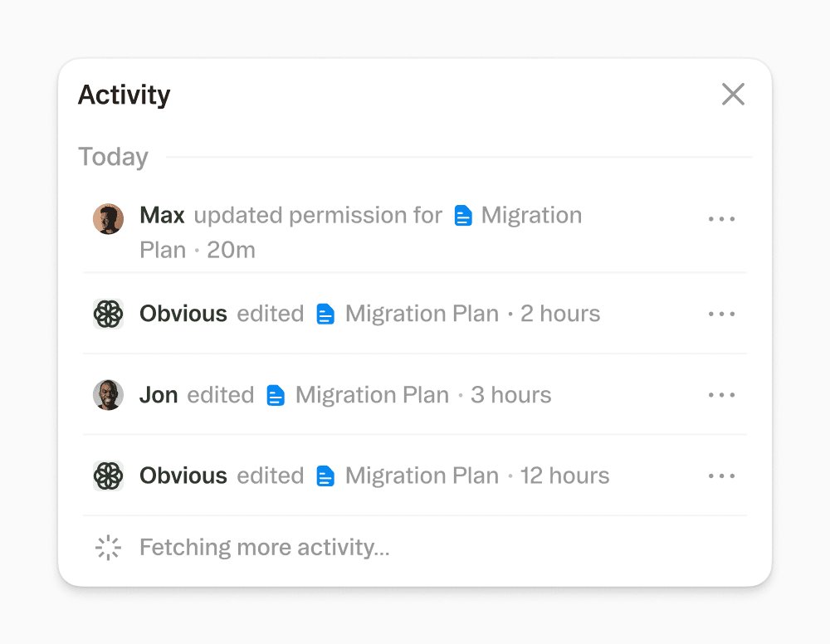Open more options for Obvious 2 hours entry
This screenshot has width=830, height=644.
click(721, 314)
